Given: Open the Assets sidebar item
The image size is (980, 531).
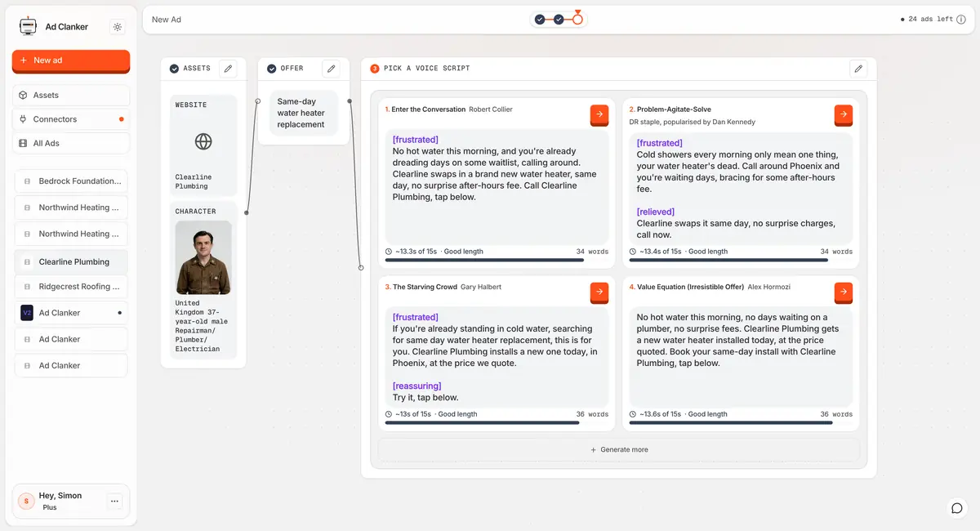Looking at the screenshot, I should (x=71, y=96).
